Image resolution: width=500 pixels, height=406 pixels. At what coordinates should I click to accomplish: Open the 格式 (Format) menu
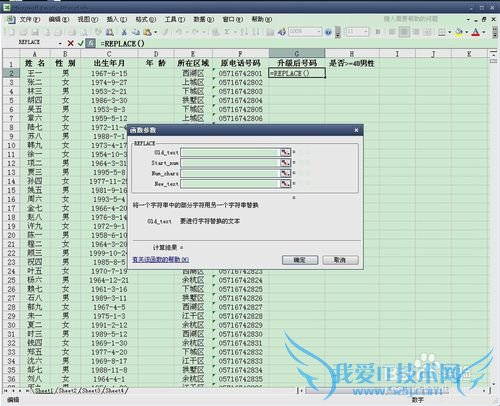pyautogui.click(x=146, y=20)
